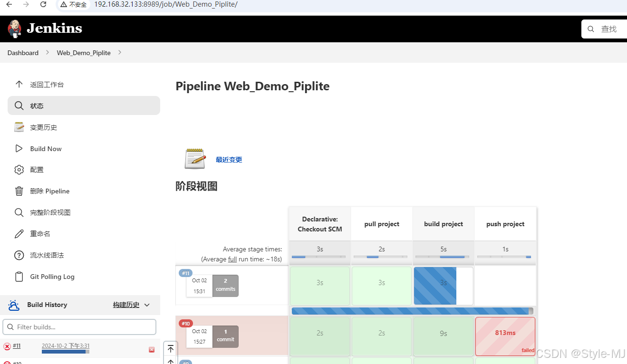627x364 pixels.
Task: Expand the Dashboard breadcrumb chevron
Action: pos(48,52)
